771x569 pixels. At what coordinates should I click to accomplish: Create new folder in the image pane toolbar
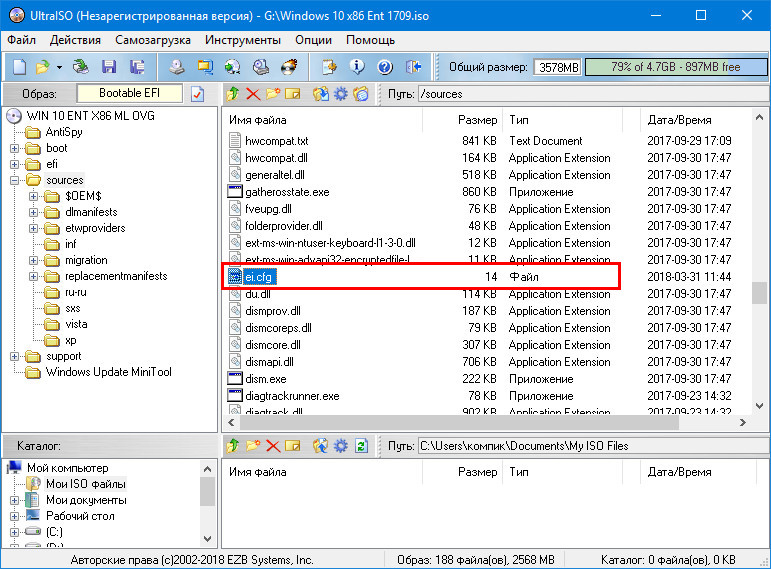click(x=273, y=93)
